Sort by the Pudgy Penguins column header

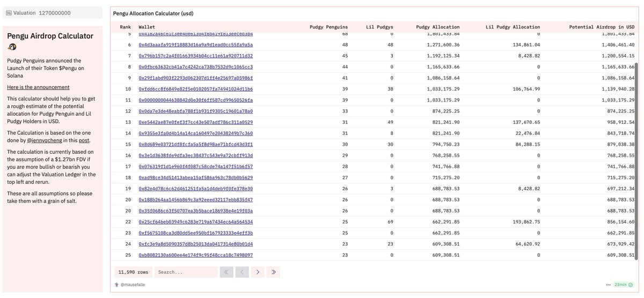tap(328, 27)
